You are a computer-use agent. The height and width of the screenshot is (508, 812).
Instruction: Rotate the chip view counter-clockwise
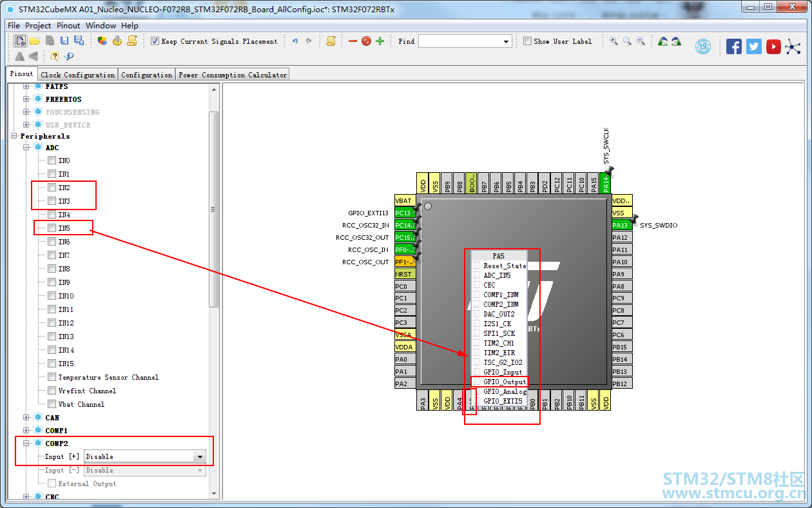point(662,41)
